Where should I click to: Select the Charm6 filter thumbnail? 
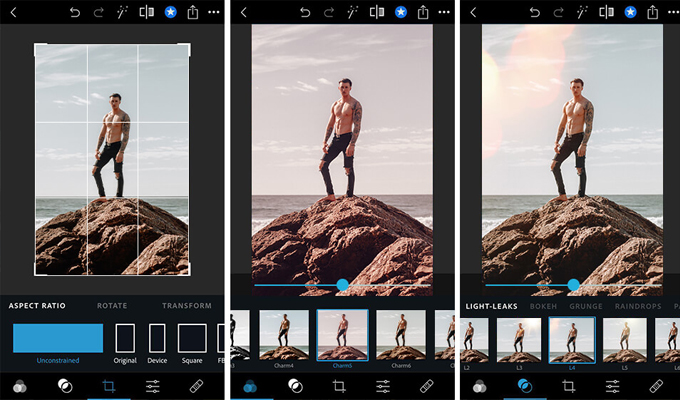[x=401, y=333]
